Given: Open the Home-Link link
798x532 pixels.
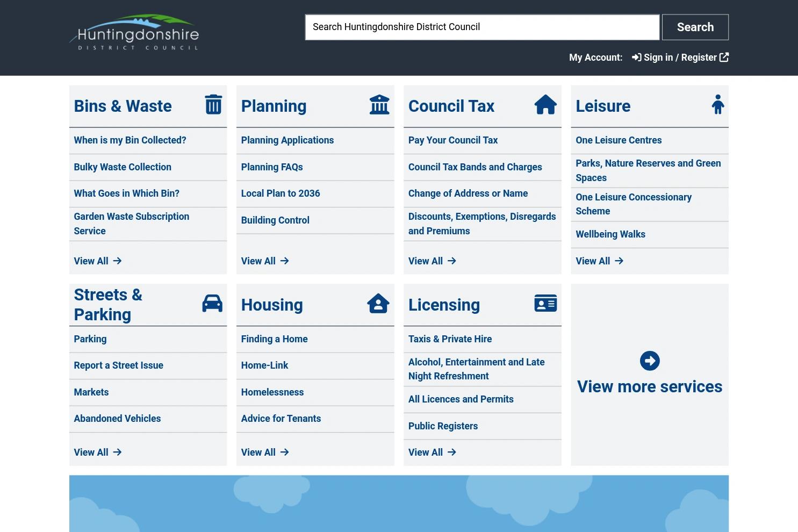Looking at the screenshot, I should pos(264,365).
